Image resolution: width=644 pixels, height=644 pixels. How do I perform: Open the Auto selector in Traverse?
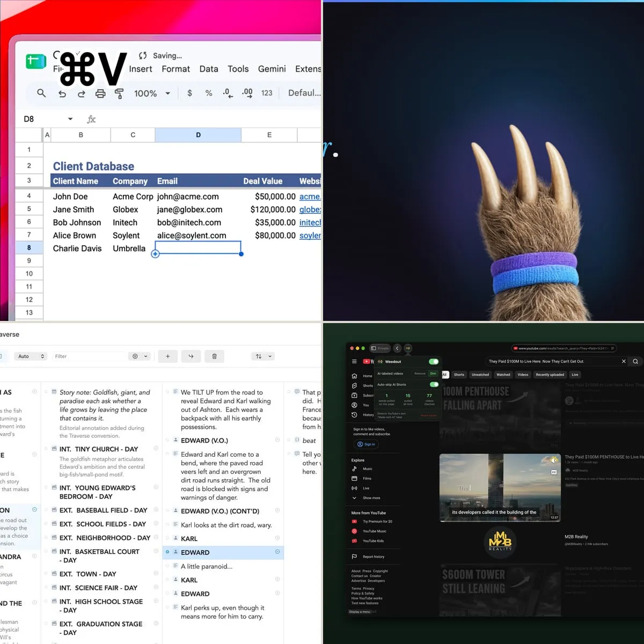point(31,356)
